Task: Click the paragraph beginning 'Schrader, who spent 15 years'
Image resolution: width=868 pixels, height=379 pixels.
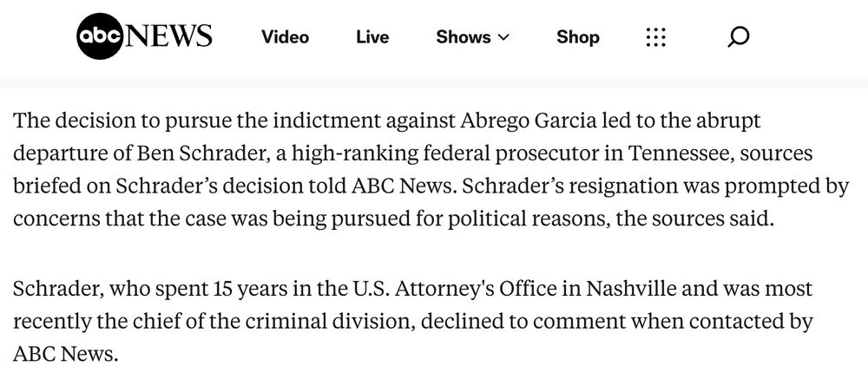Action: pyautogui.click(x=413, y=321)
